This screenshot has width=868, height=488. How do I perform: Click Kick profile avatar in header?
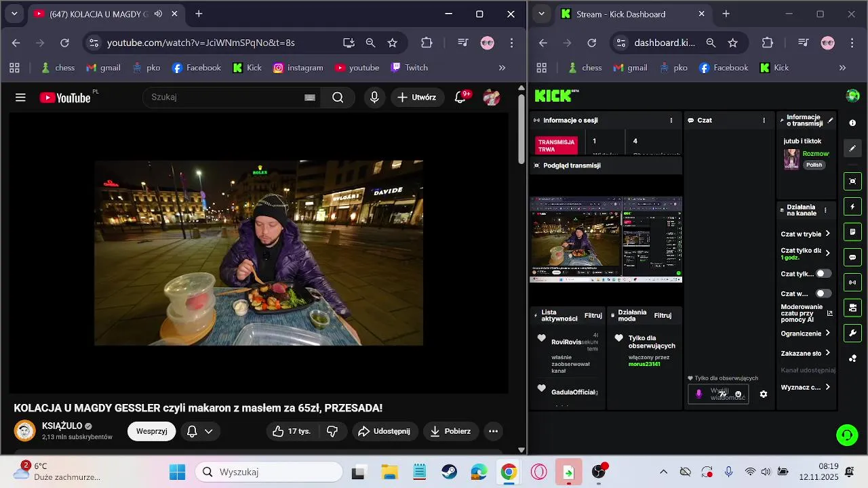pos(852,96)
